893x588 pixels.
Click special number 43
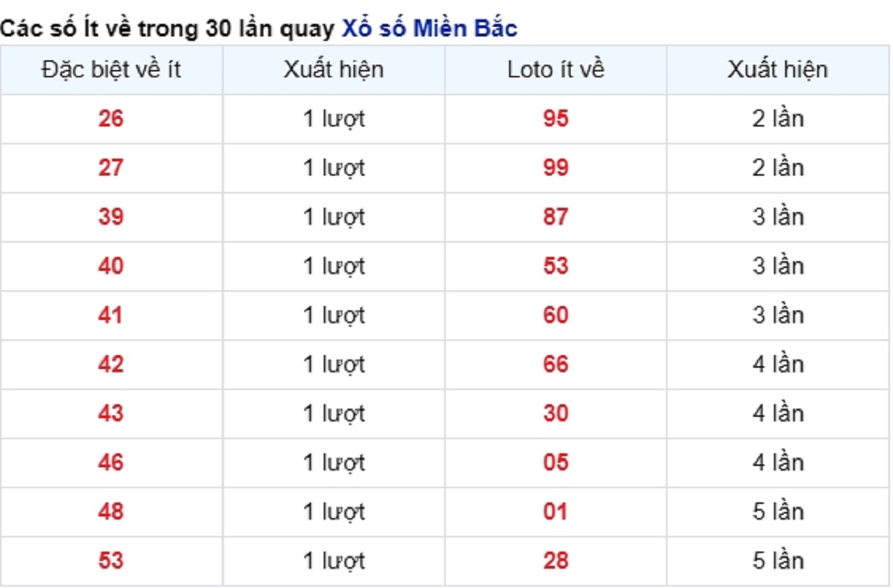[x=111, y=413]
